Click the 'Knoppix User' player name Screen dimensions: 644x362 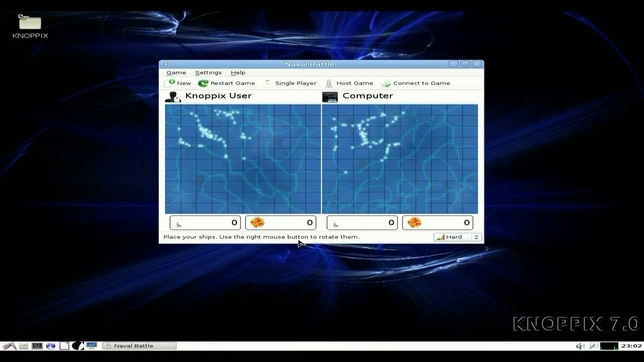click(x=218, y=96)
